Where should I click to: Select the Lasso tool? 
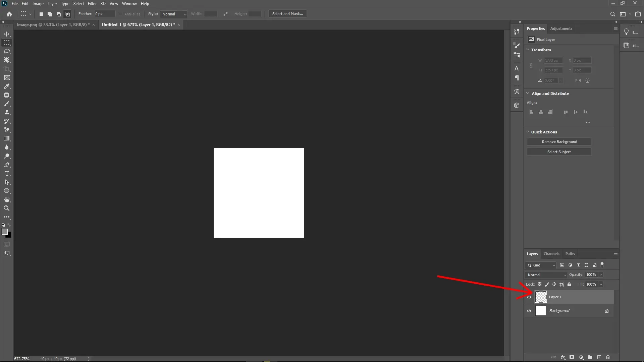click(7, 51)
